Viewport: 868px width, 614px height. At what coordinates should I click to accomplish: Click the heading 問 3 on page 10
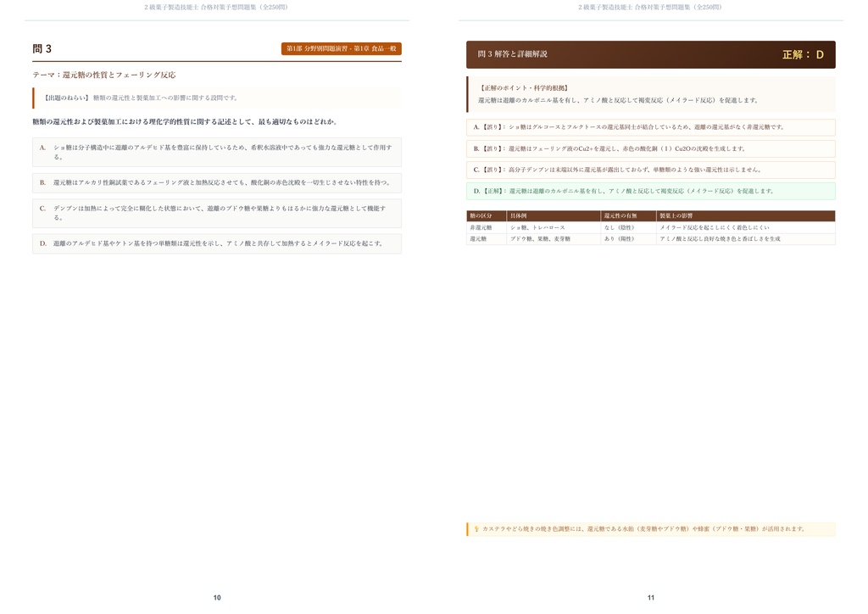click(42, 48)
